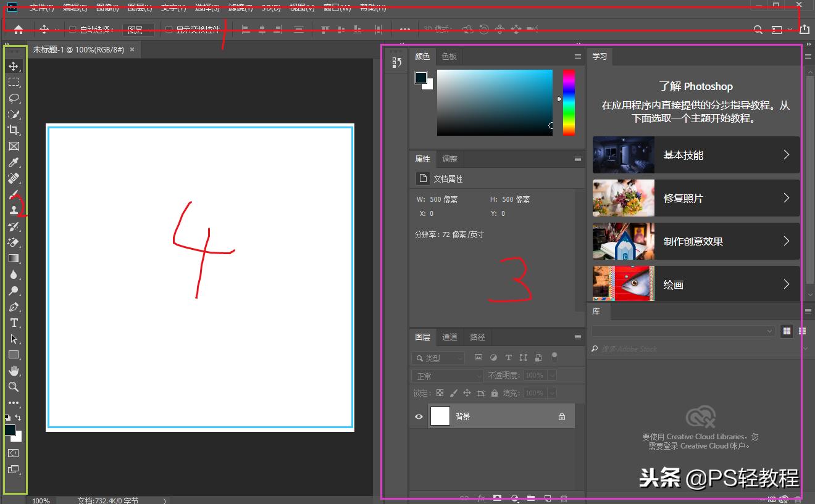Select the History Brush tool
The height and width of the screenshot is (504, 815).
click(x=14, y=226)
